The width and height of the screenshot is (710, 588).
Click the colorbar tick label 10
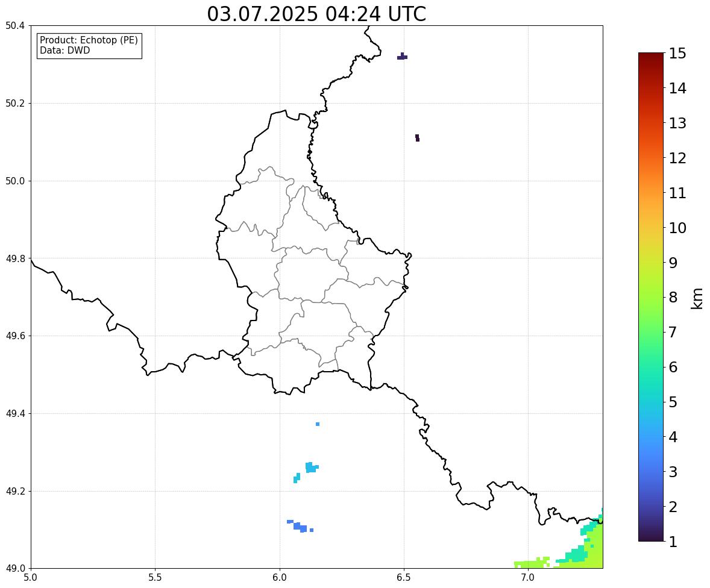pyautogui.click(x=677, y=228)
